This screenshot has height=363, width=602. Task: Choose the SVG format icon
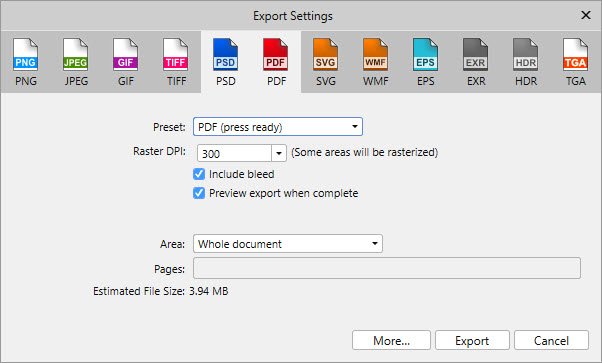[326, 61]
